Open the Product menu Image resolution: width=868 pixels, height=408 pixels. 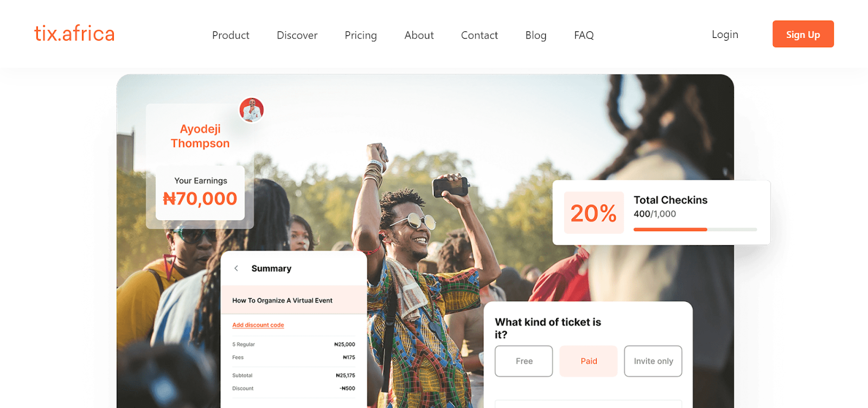point(231,35)
